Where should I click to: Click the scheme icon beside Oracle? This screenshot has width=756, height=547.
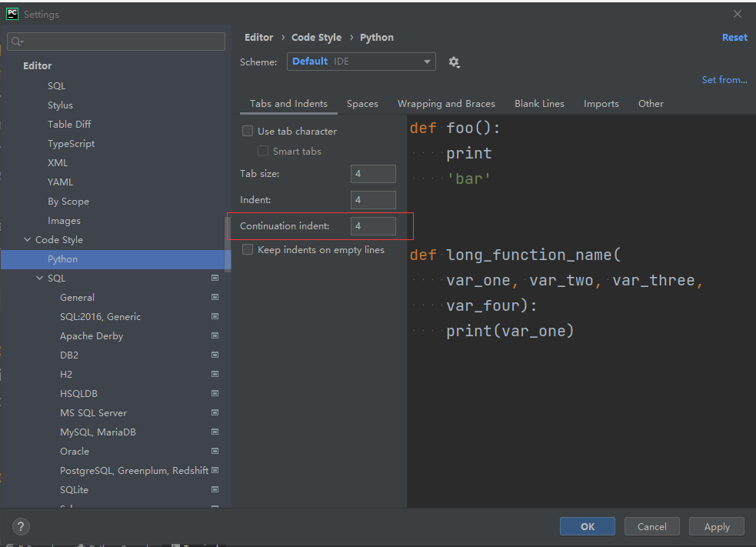tap(215, 451)
